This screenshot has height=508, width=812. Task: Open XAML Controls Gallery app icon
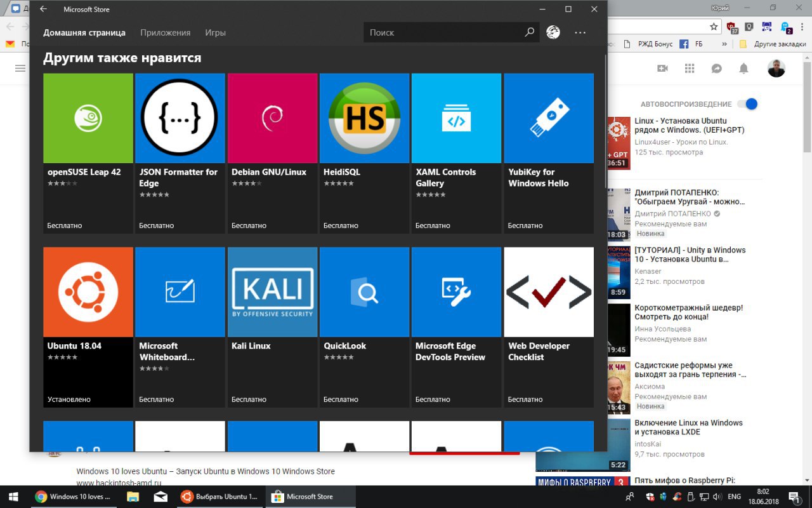pos(457,118)
